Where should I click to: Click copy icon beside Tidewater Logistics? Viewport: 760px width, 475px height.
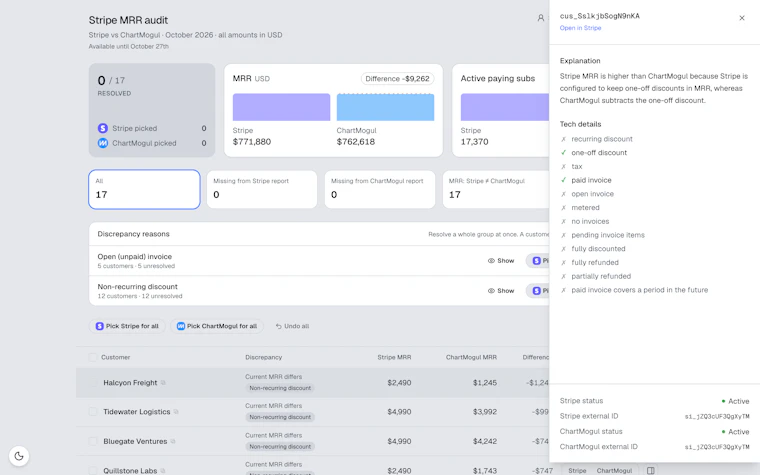tap(176, 412)
